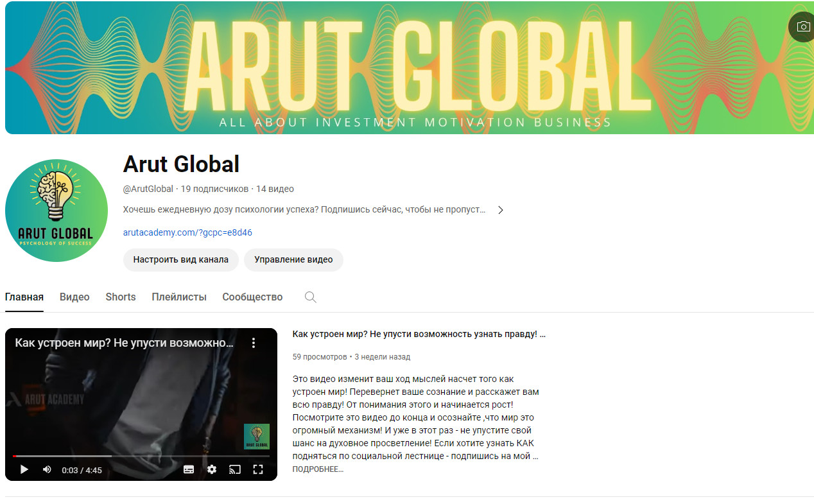814x504 pixels.
Task: Click the camera icon on the banner
Action: click(x=802, y=27)
